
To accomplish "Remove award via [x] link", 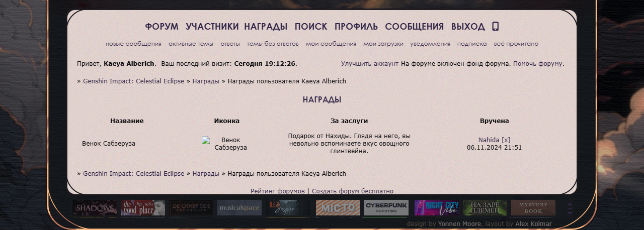I will (506, 140).
